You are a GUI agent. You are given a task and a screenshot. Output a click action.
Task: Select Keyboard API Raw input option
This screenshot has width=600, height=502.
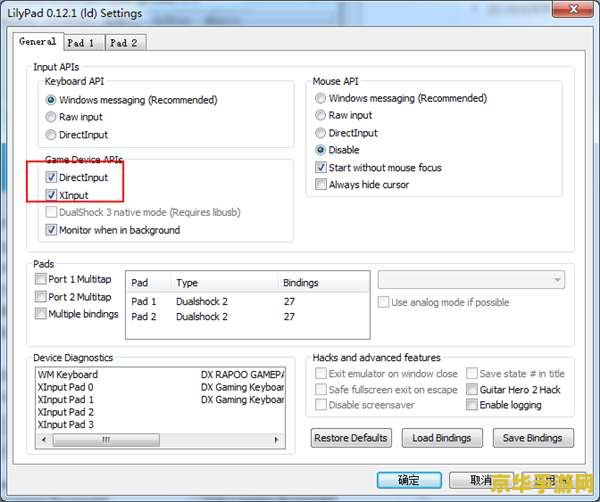(x=51, y=117)
